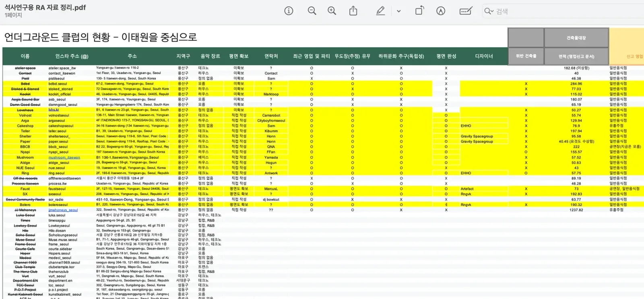Select the area value 1237.82
This screenshot has height=299, width=644.
[576, 210]
